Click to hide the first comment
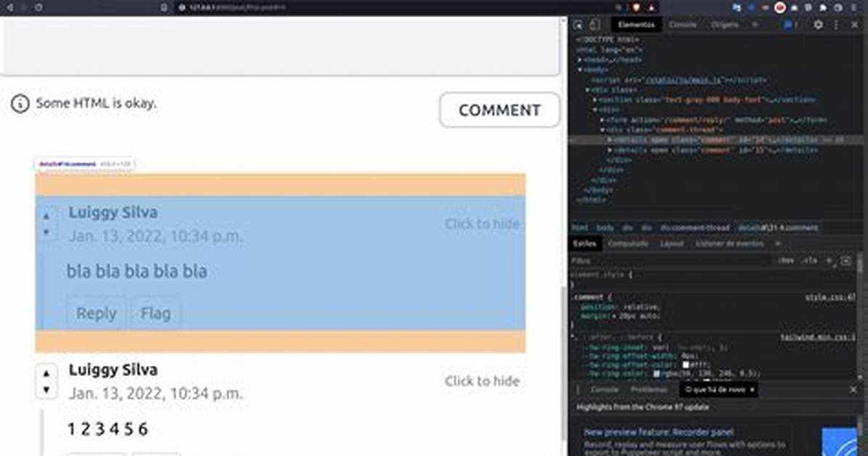The height and width of the screenshot is (456, 868). 482,224
